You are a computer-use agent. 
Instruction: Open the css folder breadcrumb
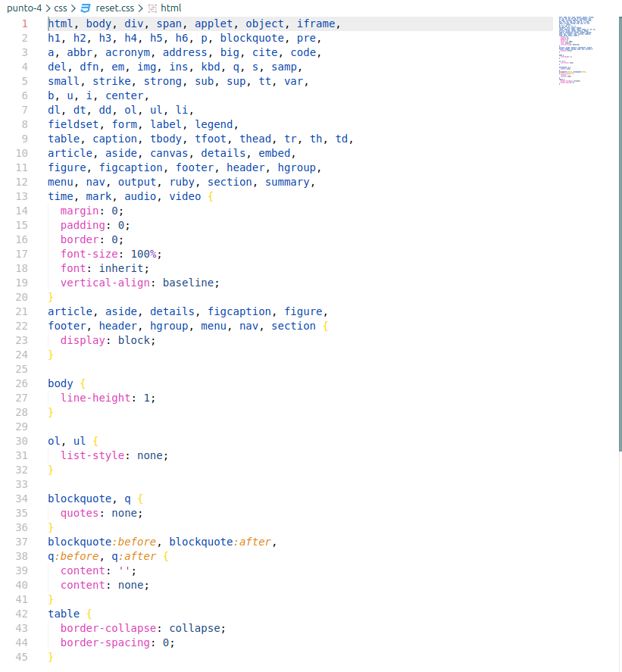(61, 8)
